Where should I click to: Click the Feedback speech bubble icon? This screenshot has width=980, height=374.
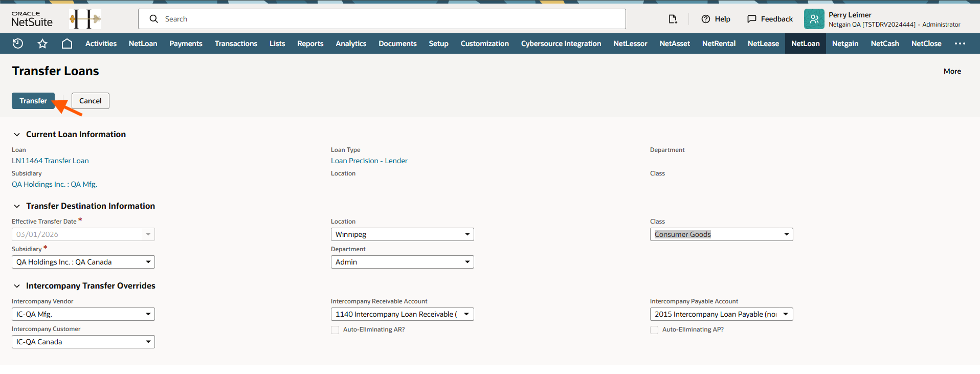[751, 19]
